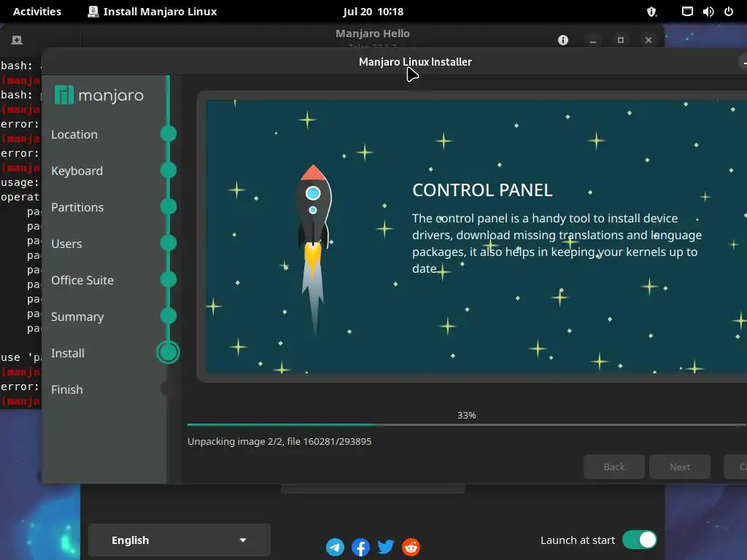Viewport: 747px width, 560px height.
Task: Click the rocket slideshow image
Action: (x=314, y=251)
